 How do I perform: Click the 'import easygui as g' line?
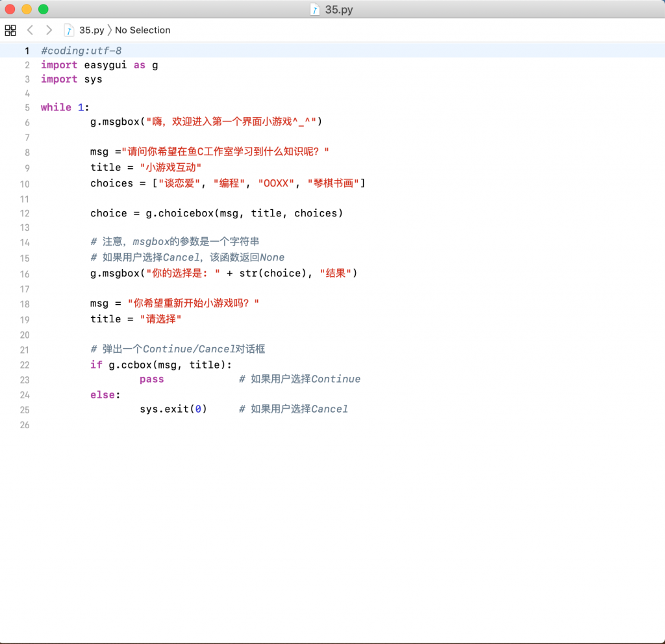point(99,65)
